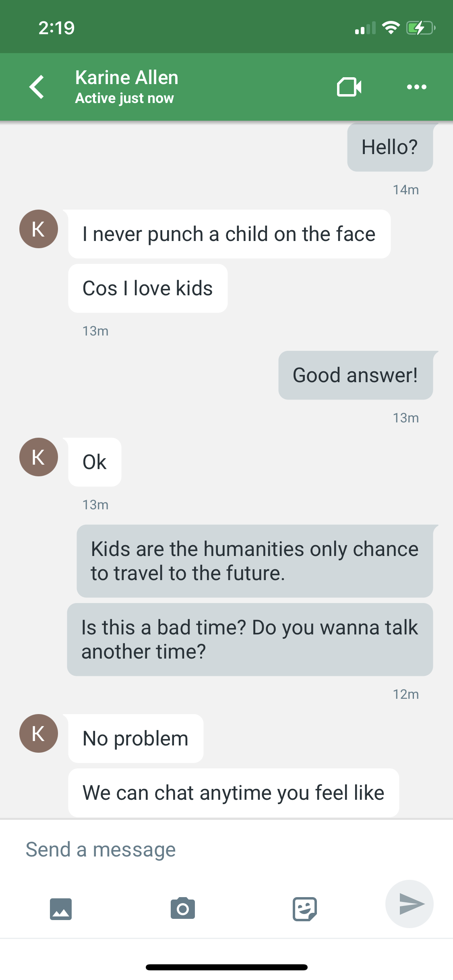Go back using the arrow icon
453x980 pixels.
pyautogui.click(x=37, y=87)
